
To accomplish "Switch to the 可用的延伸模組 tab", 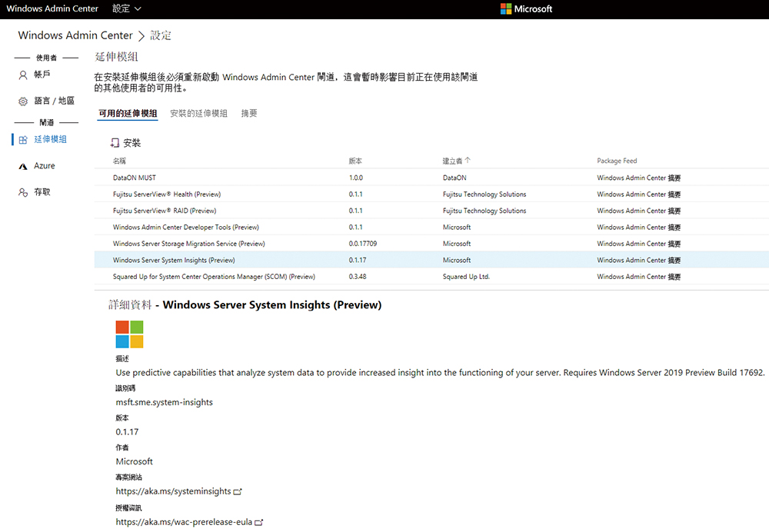I will pos(128,113).
